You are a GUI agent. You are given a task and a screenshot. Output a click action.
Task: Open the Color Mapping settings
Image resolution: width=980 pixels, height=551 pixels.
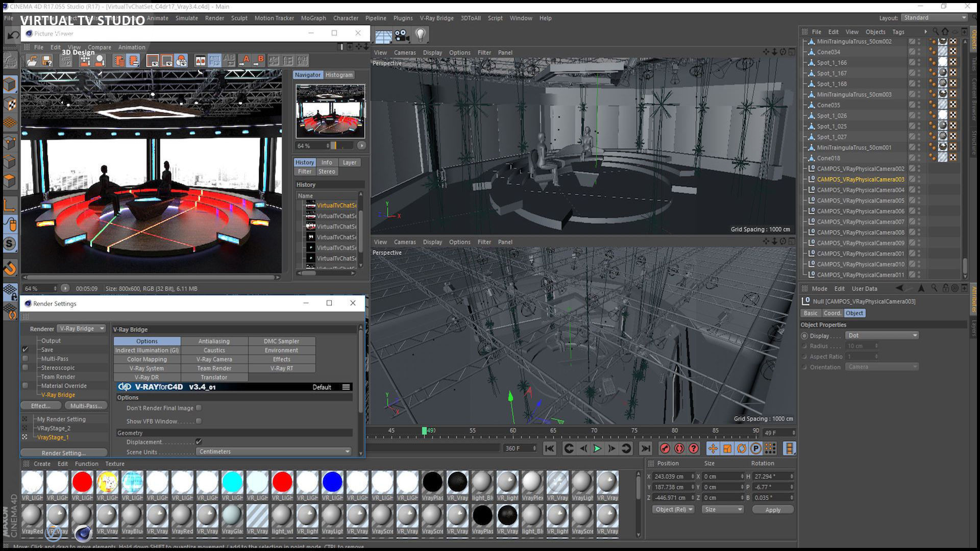[x=147, y=359]
